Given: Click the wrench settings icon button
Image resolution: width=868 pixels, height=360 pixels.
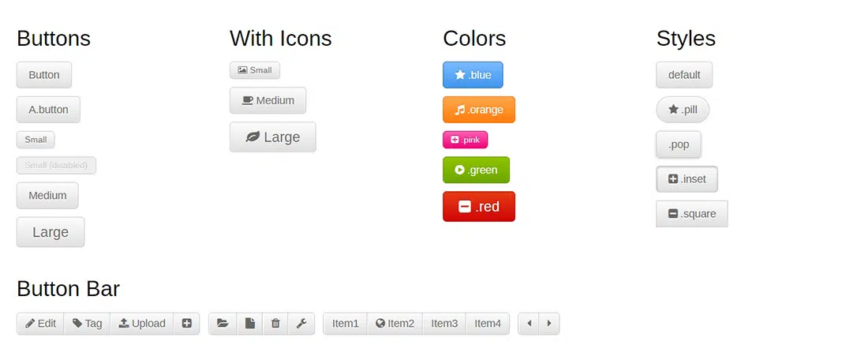Looking at the screenshot, I should (301, 324).
